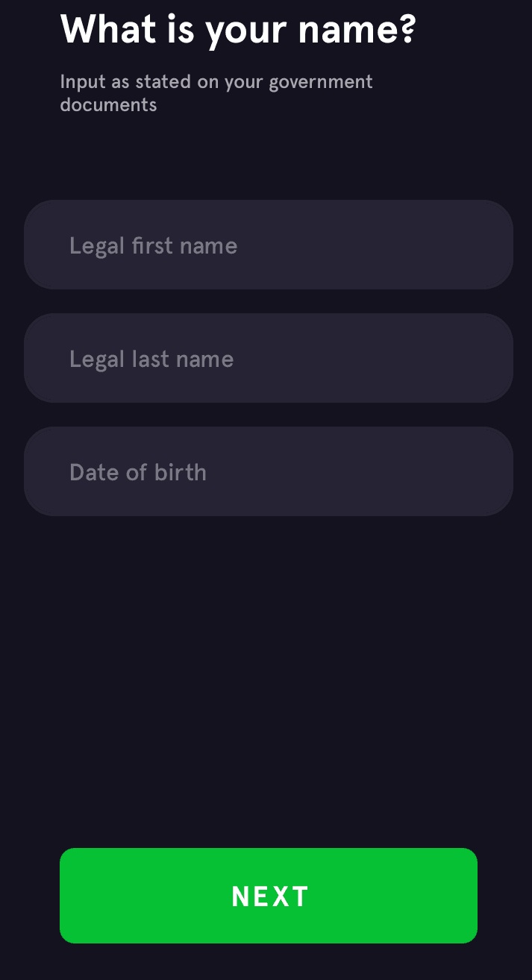Click the NEXT label text
This screenshot has width=532, height=980.
point(270,896)
